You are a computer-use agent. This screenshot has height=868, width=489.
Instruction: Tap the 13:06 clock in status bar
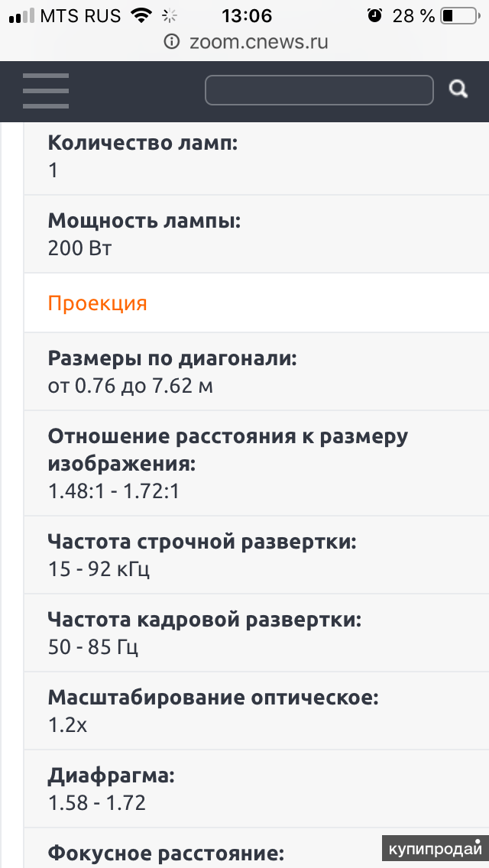(x=247, y=16)
